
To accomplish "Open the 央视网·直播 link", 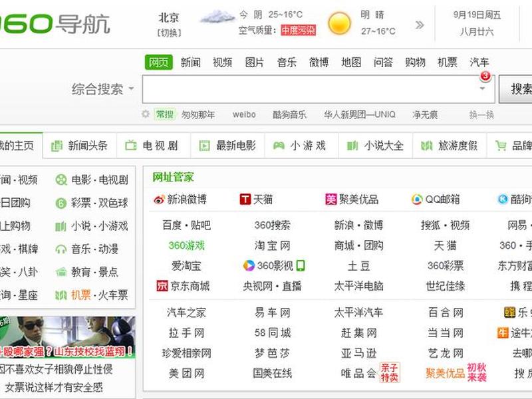I will tap(273, 286).
